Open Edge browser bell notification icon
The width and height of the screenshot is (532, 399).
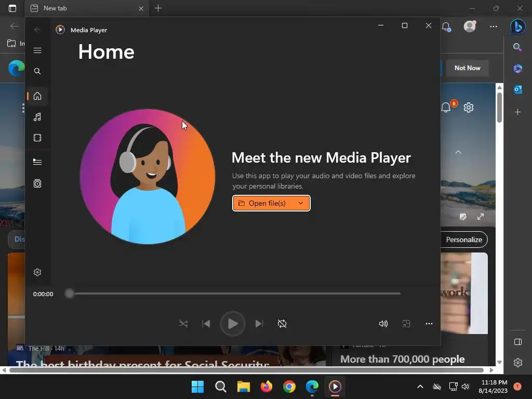(x=446, y=26)
